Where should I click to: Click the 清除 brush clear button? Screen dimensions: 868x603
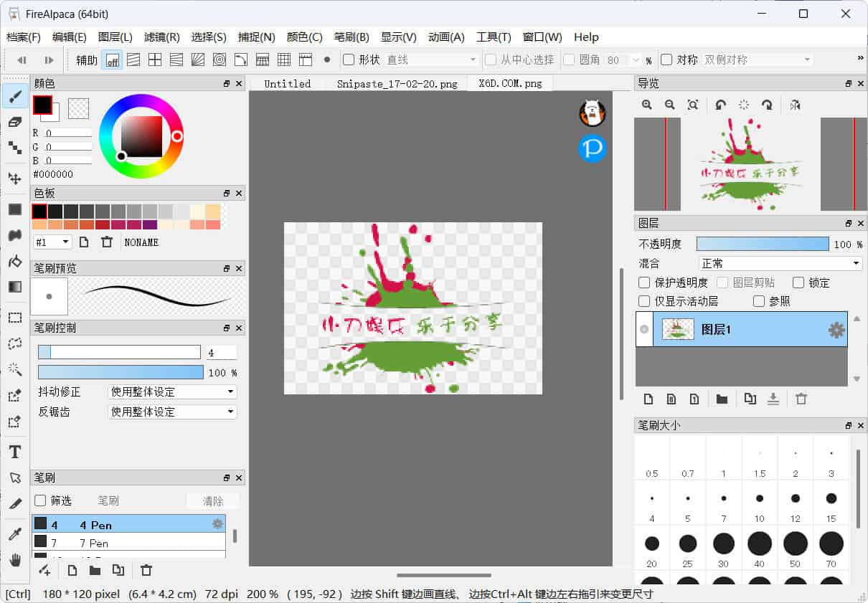coord(212,500)
